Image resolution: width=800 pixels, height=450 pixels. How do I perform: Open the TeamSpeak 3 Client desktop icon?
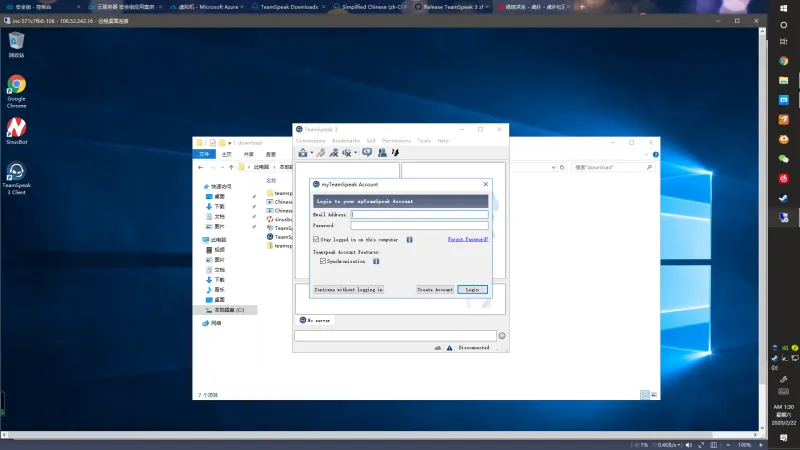tap(16, 178)
